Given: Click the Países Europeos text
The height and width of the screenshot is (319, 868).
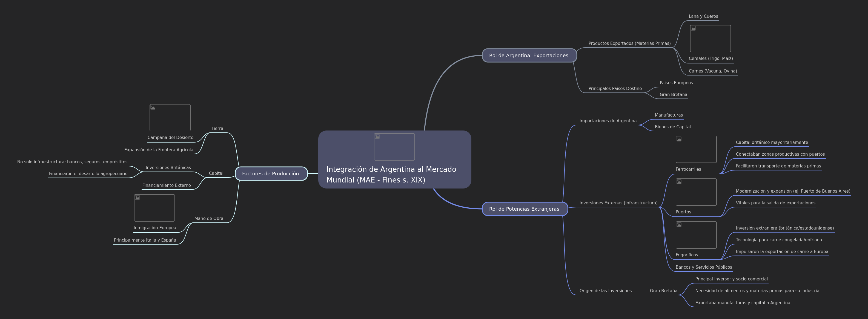Looking at the screenshot, I should [676, 83].
